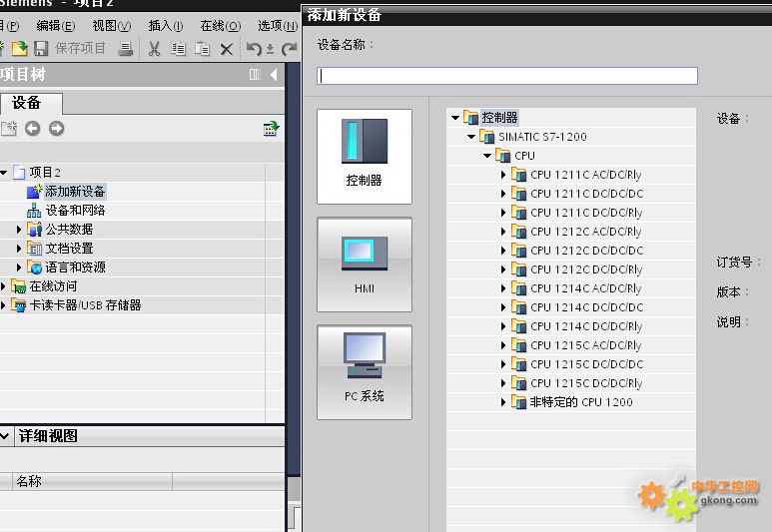Select CPU 1215C AC/DC/Rly entry
Viewport: 772px width, 532px height.
tap(586, 345)
